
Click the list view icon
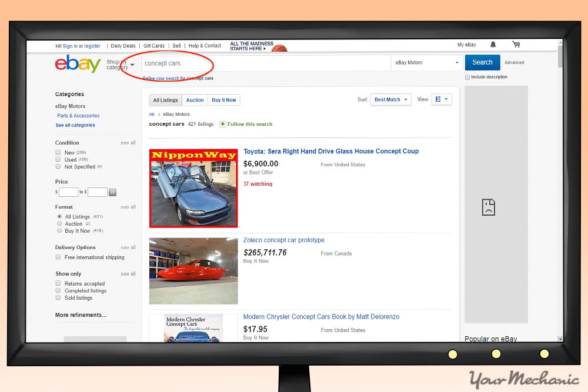tap(438, 99)
